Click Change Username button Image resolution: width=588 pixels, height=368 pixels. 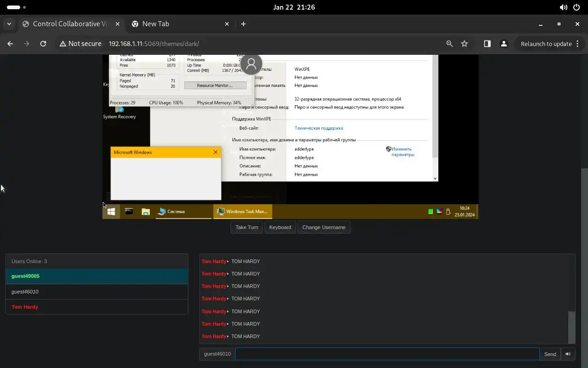pyautogui.click(x=324, y=227)
